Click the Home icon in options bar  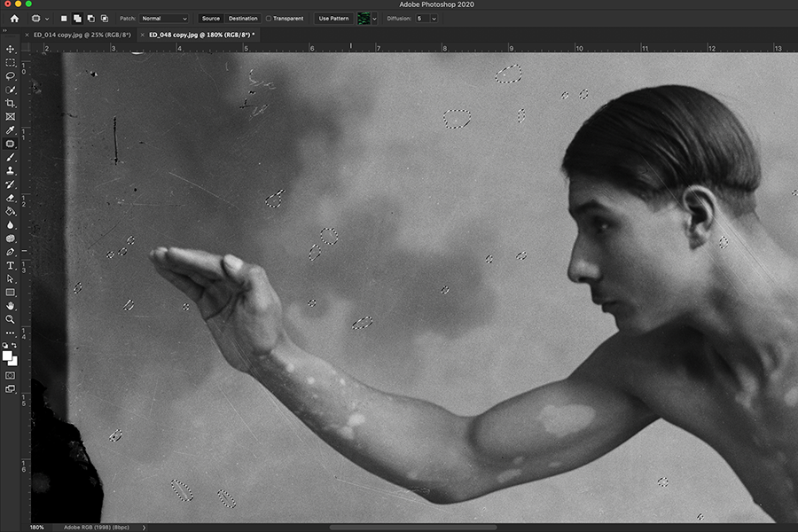(14, 18)
